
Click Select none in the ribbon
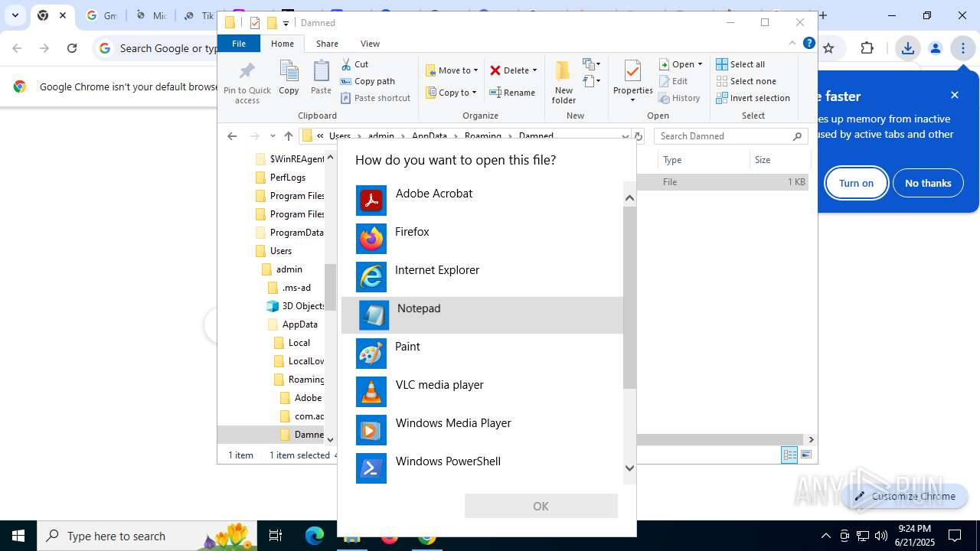746,81
